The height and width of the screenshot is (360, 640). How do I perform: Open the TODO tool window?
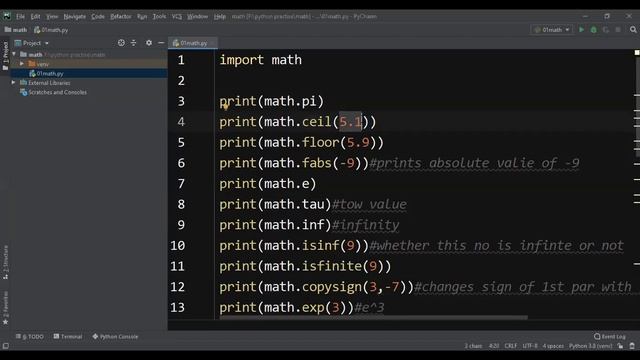[30, 337]
